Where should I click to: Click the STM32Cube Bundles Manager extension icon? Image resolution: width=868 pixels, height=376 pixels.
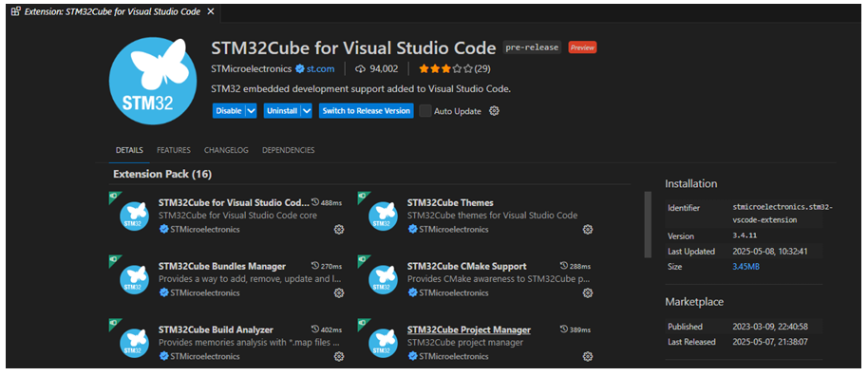click(135, 280)
